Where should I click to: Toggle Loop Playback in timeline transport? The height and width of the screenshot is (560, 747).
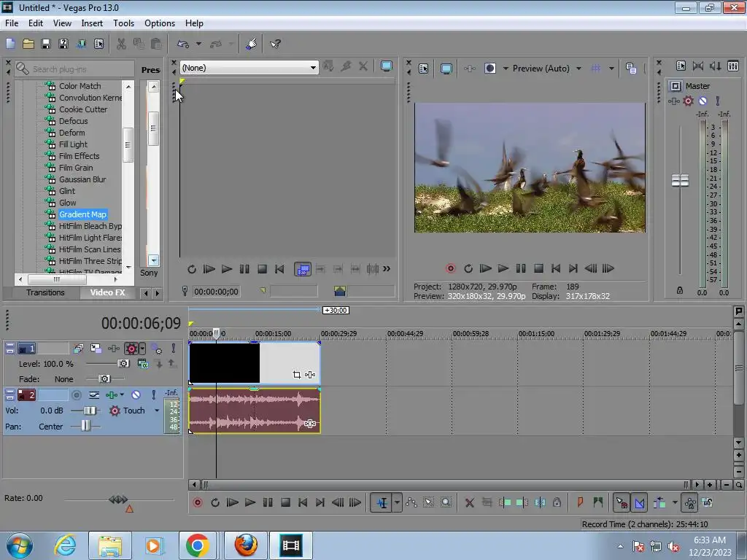[215, 502]
